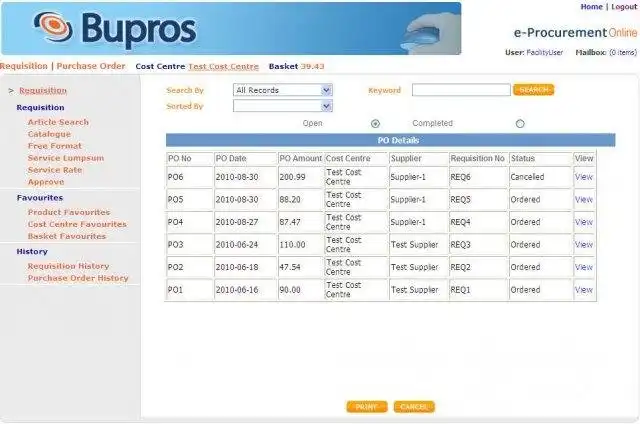Click the Bupros logo in the header

pos(115,29)
